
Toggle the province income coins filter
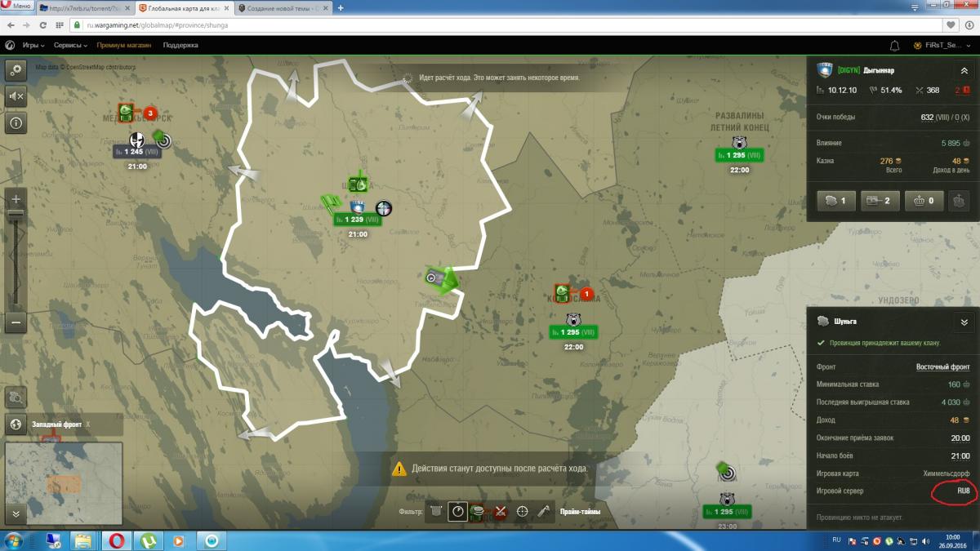click(x=479, y=512)
